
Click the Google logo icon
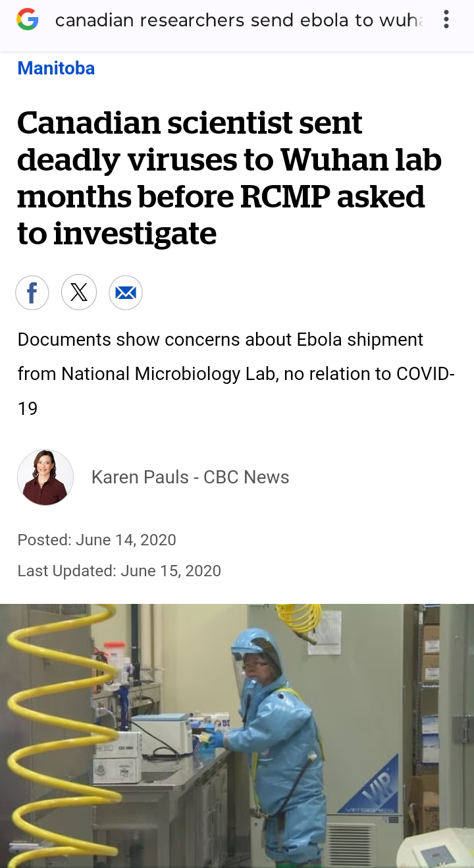(x=28, y=20)
